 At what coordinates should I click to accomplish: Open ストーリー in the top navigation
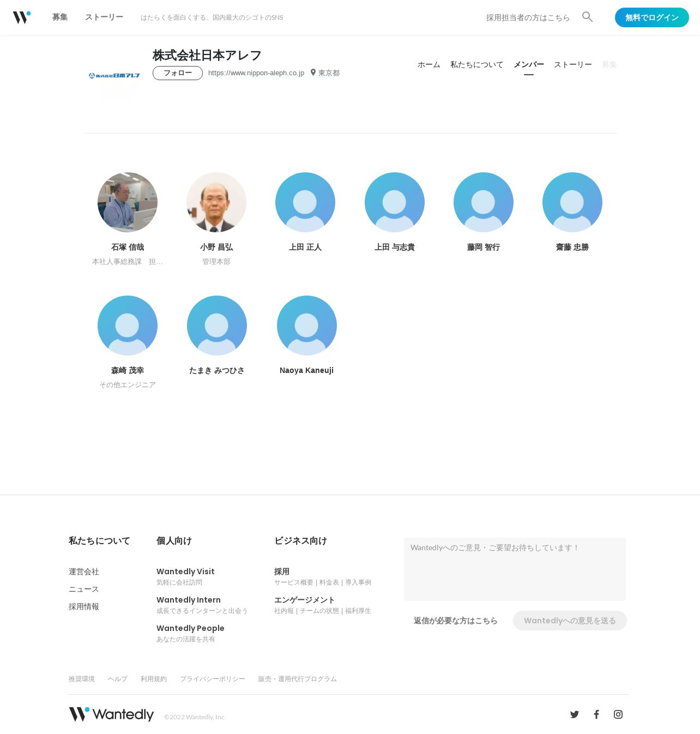104,17
